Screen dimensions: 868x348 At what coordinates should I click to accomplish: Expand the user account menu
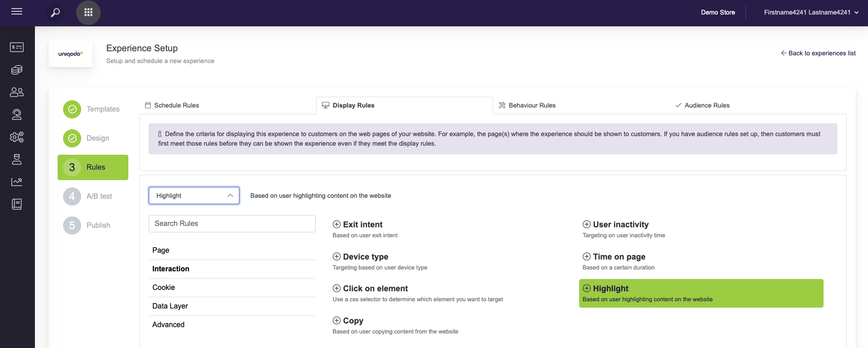(811, 13)
